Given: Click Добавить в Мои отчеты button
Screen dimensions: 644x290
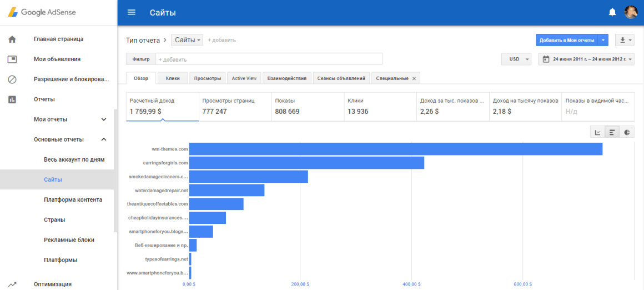Looking at the screenshot, I should 566,40.
